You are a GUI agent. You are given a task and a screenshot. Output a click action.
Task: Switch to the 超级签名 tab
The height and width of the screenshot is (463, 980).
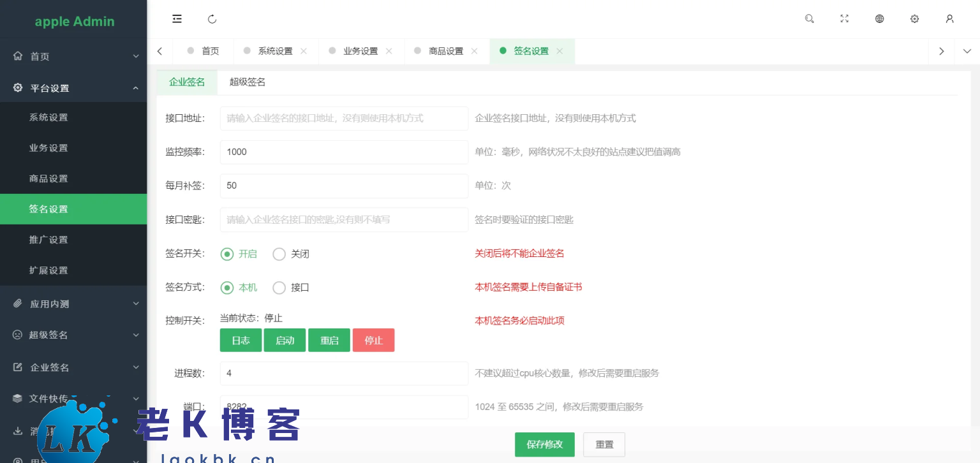pos(248,82)
